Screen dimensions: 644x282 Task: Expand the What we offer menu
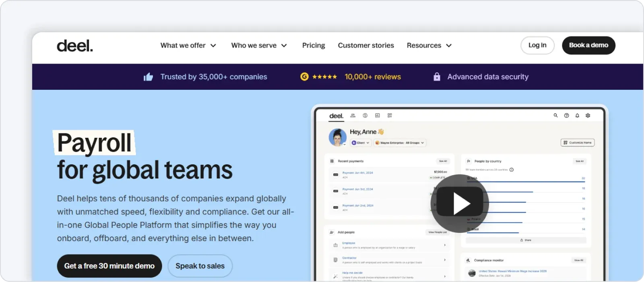(188, 46)
